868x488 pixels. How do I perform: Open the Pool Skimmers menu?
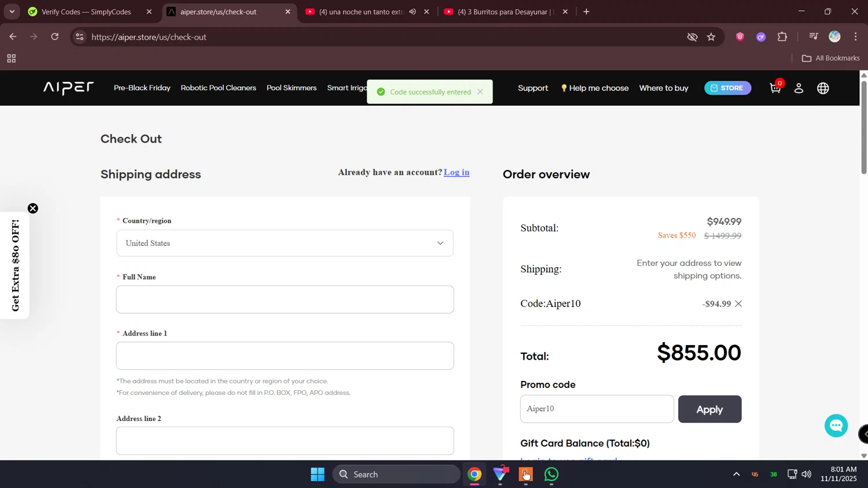[292, 88]
